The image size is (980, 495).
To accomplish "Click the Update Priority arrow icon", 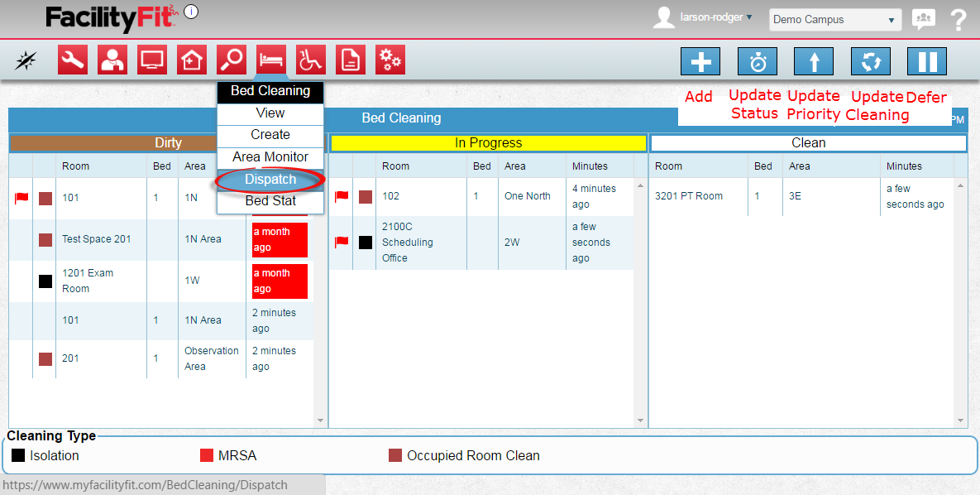I will (813, 62).
